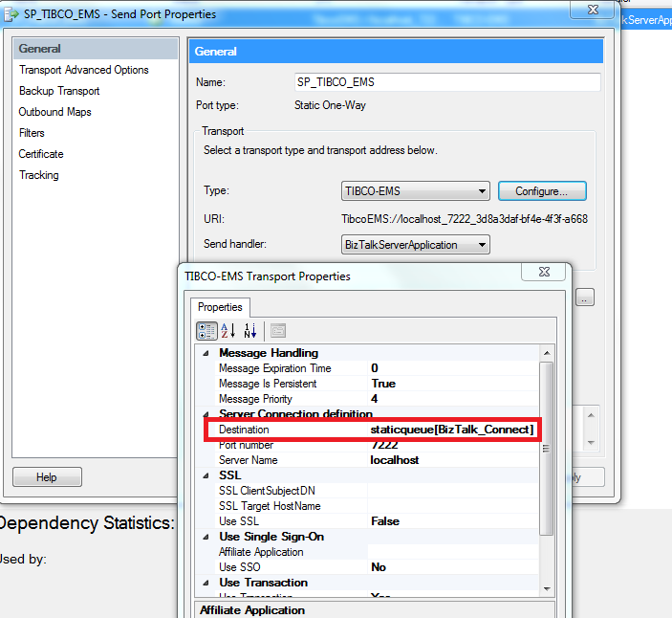
Task: Collapse the Use Transaction category
Action: [x=206, y=583]
